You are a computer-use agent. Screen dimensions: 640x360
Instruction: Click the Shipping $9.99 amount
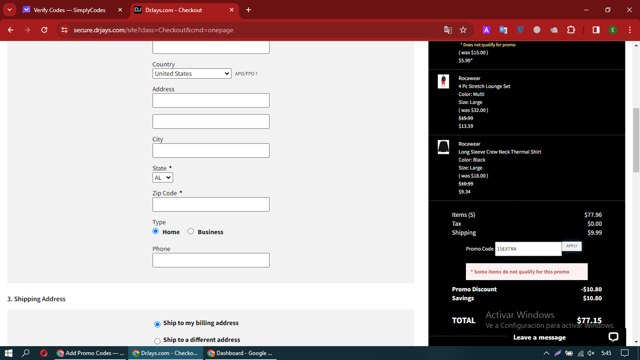click(x=594, y=233)
